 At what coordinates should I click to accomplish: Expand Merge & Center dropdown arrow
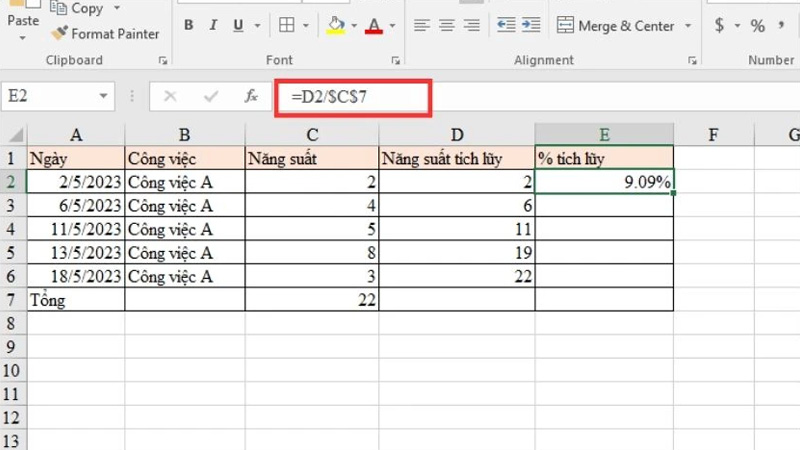point(688,26)
